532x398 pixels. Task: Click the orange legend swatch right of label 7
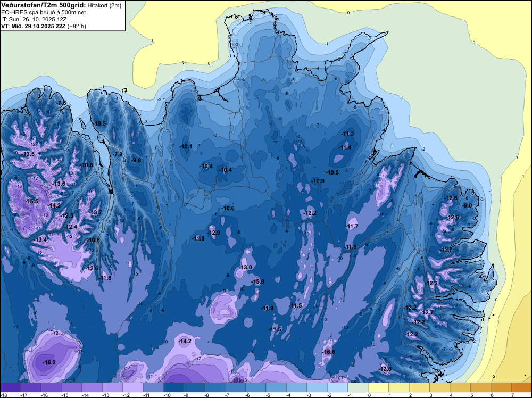(x=521, y=387)
